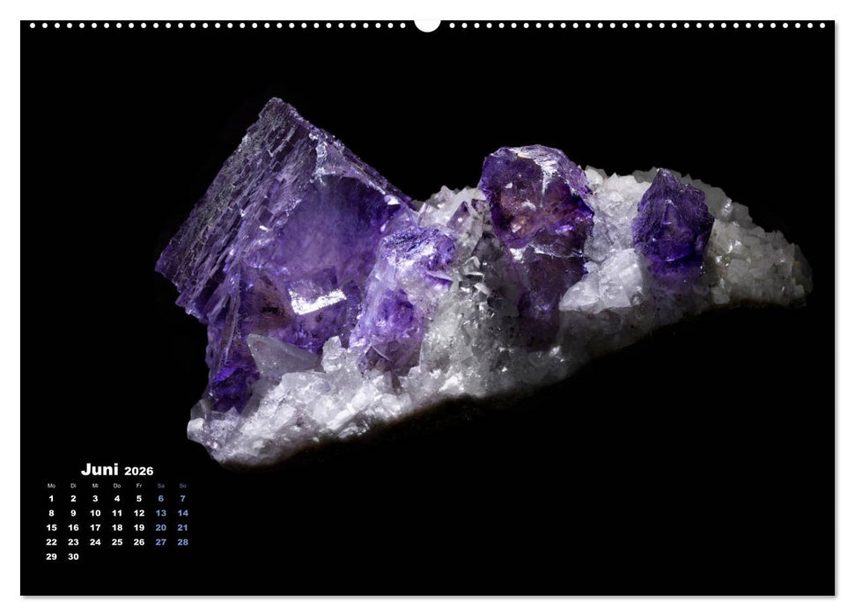Click the Sunday date 14
Image resolution: width=855 pixels, height=616 pixels.
tap(183, 513)
